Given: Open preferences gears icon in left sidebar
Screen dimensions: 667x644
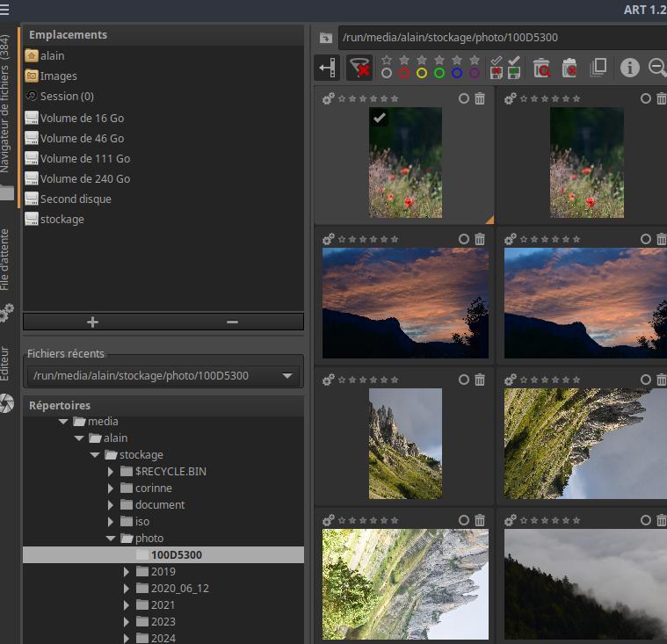Looking at the screenshot, I should (x=7, y=313).
